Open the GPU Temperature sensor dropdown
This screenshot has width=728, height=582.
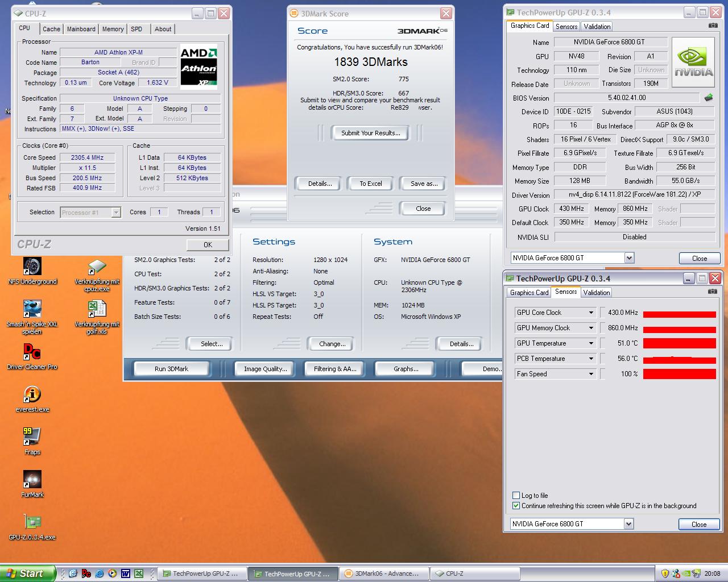pos(591,343)
